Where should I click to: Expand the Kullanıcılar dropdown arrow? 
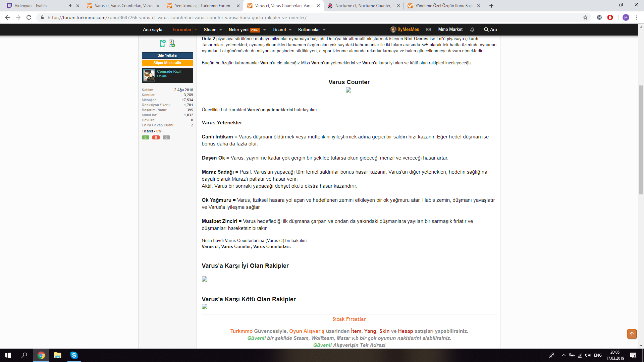(324, 30)
